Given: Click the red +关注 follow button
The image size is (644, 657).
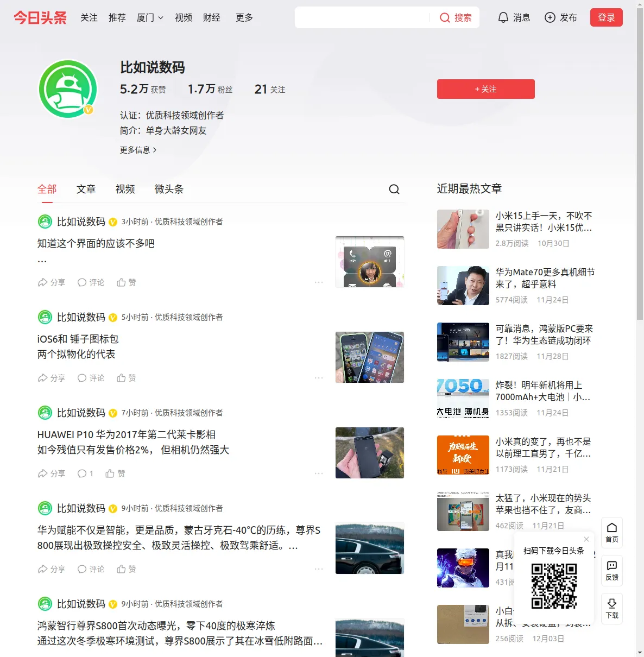Looking at the screenshot, I should coord(486,89).
